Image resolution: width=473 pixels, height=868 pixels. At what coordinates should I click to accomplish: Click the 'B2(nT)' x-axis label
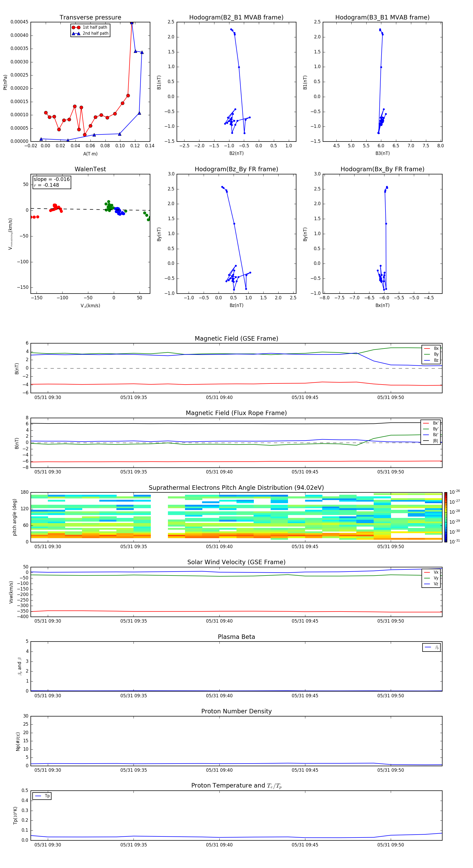click(x=236, y=153)
